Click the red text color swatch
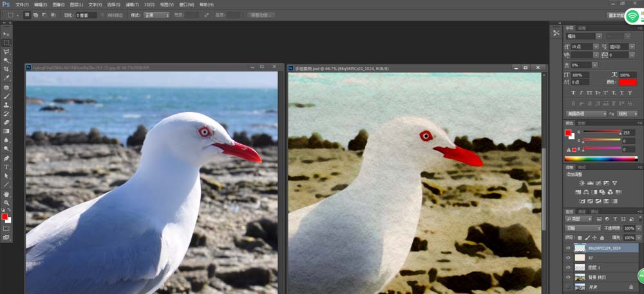This screenshot has width=644, height=294. point(628,82)
